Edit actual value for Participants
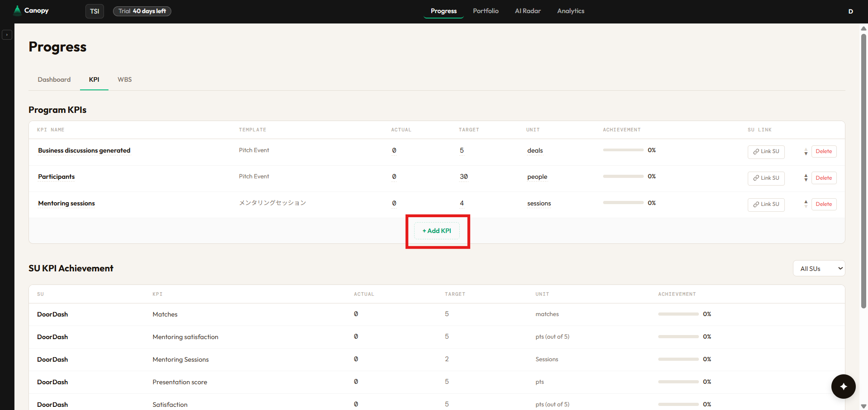868x410 pixels. coord(394,177)
